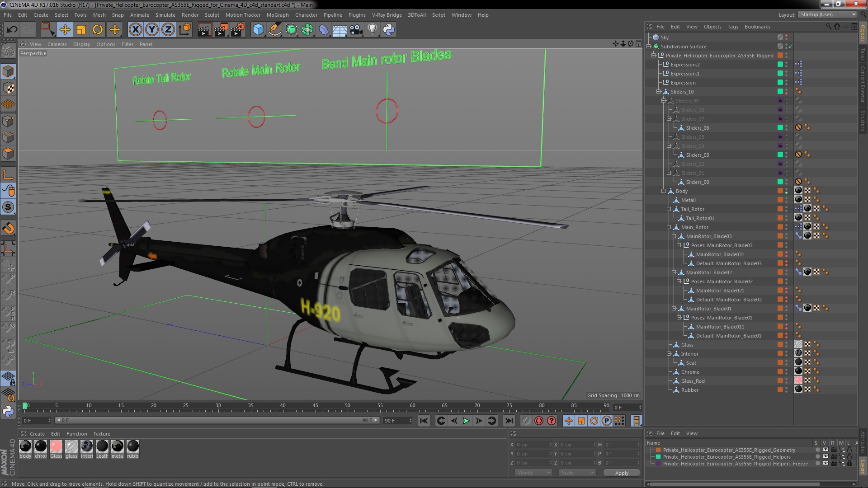
Task: Toggle Sky layer color box in Object Manager
Action: (x=780, y=38)
